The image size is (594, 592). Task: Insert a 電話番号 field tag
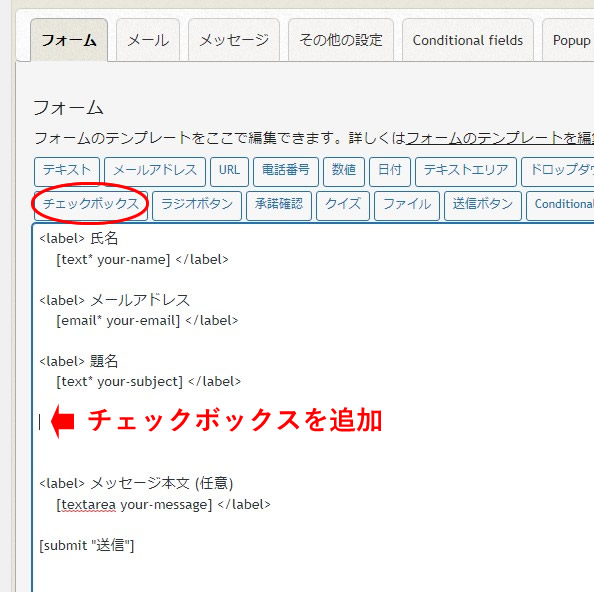(286, 172)
